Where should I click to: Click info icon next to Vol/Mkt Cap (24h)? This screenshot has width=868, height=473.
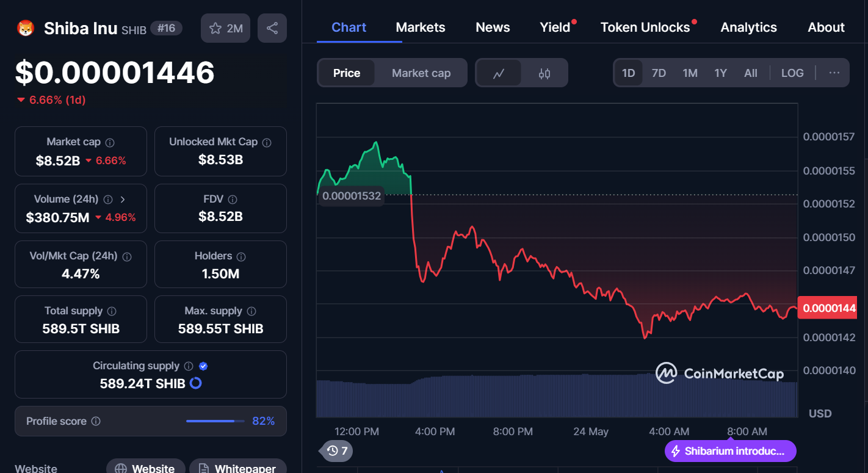(127, 256)
